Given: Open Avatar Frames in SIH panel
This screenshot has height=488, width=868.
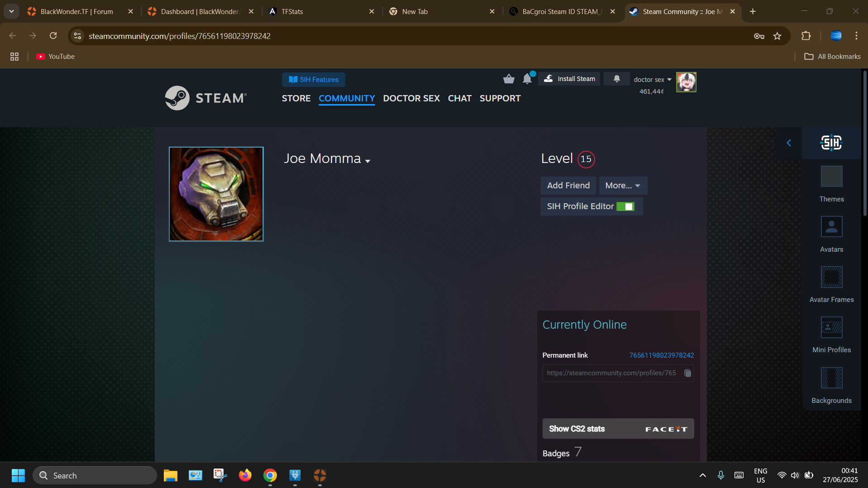Looking at the screenshot, I should click(x=831, y=277).
